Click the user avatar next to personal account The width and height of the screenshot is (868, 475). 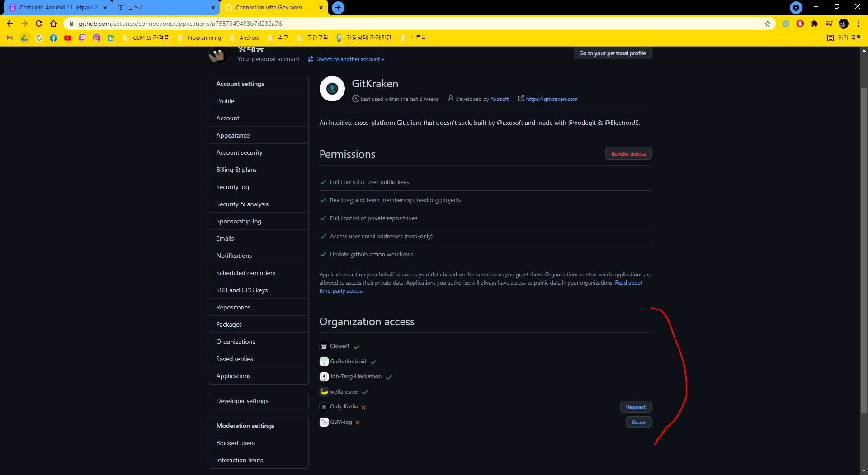pos(219,54)
